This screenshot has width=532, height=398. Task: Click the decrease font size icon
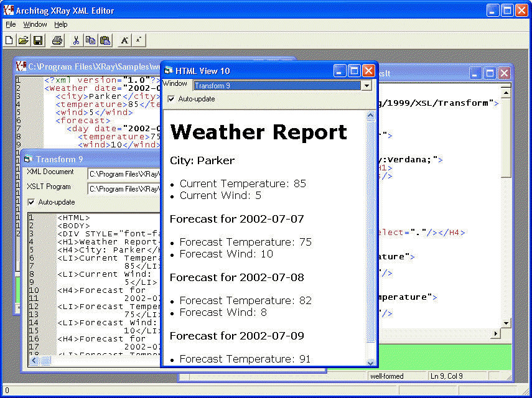coord(138,40)
